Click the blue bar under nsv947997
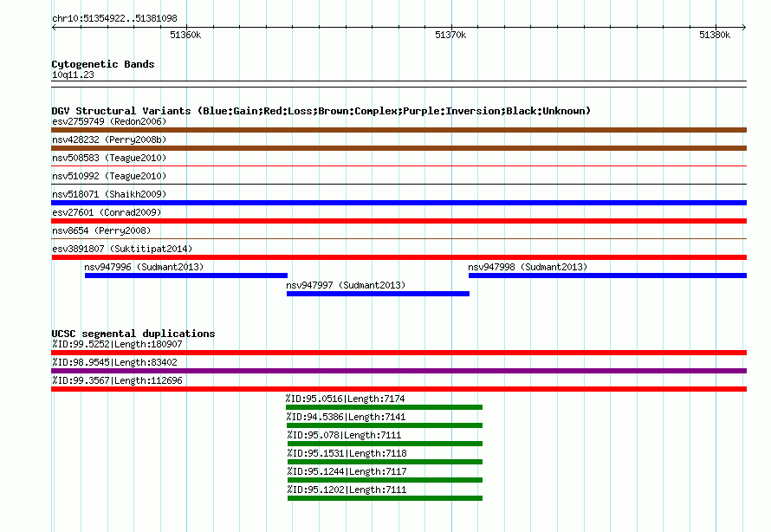 click(378, 294)
